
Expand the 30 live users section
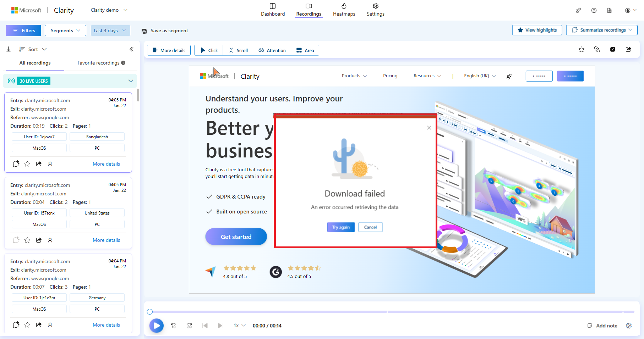click(131, 81)
